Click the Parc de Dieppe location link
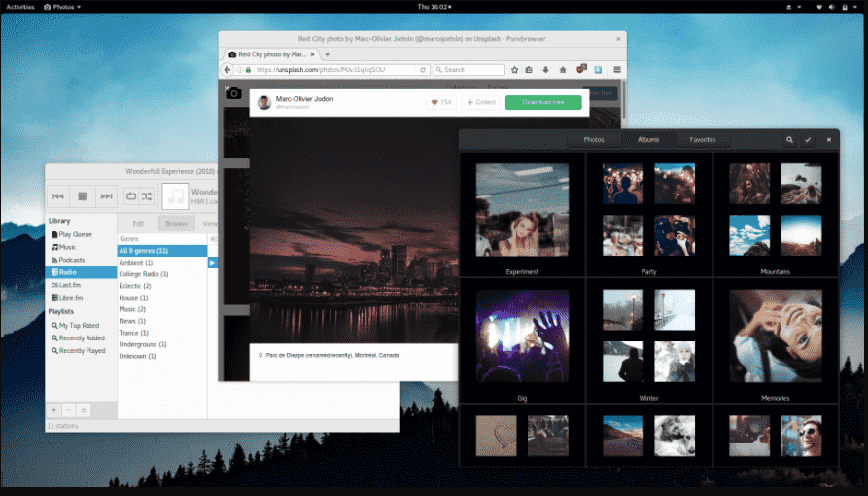The height and width of the screenshot is (496, 868). pyautogui.click(x=332, y=355)
